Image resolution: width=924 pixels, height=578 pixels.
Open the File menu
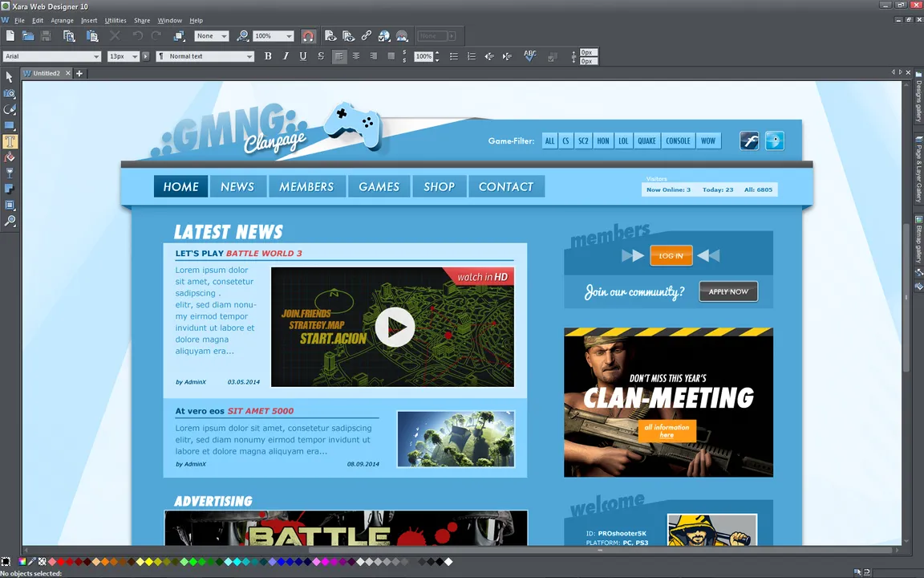(x=19, y=20)
